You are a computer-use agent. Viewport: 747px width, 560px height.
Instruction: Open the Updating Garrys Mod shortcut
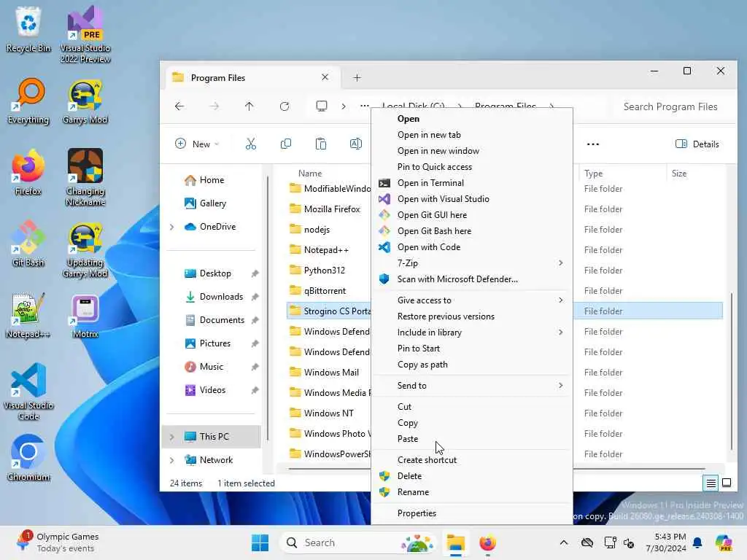tap(85, 249)
